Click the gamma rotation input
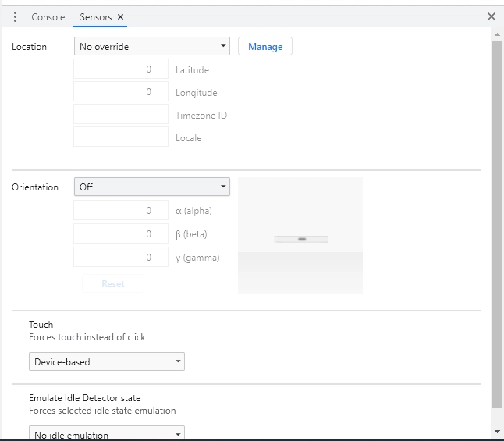This screenshot has height=441, width=504. pos(121,258)
